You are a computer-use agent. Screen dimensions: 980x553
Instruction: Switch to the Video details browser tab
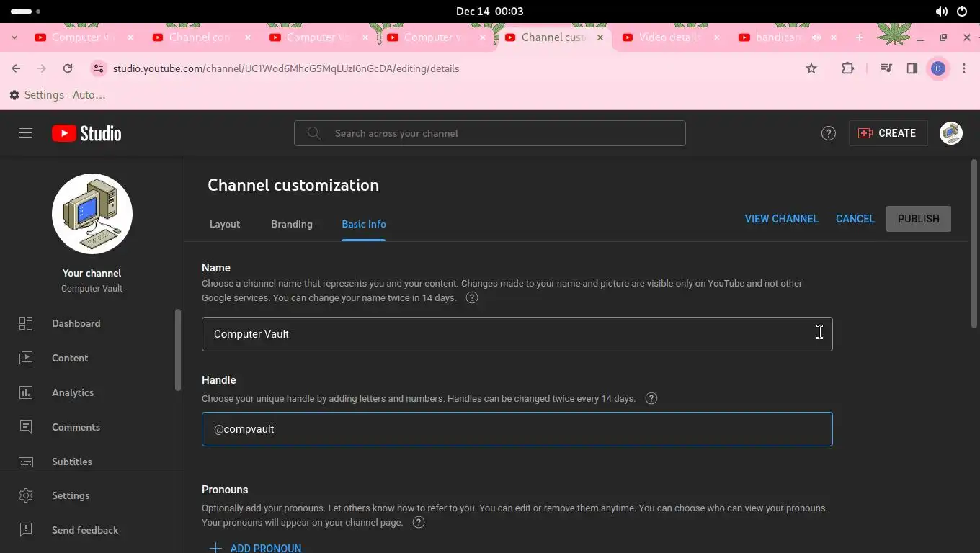tap(670, 37)
